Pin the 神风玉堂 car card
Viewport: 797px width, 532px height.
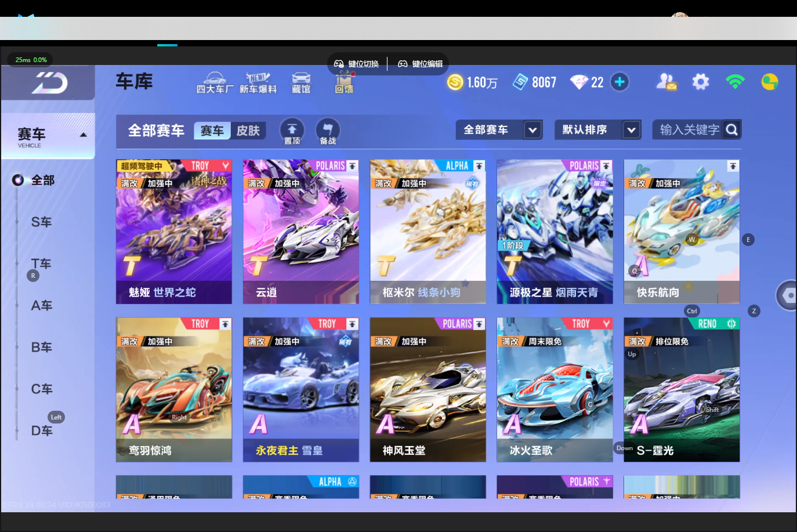[x=479, y=324]
